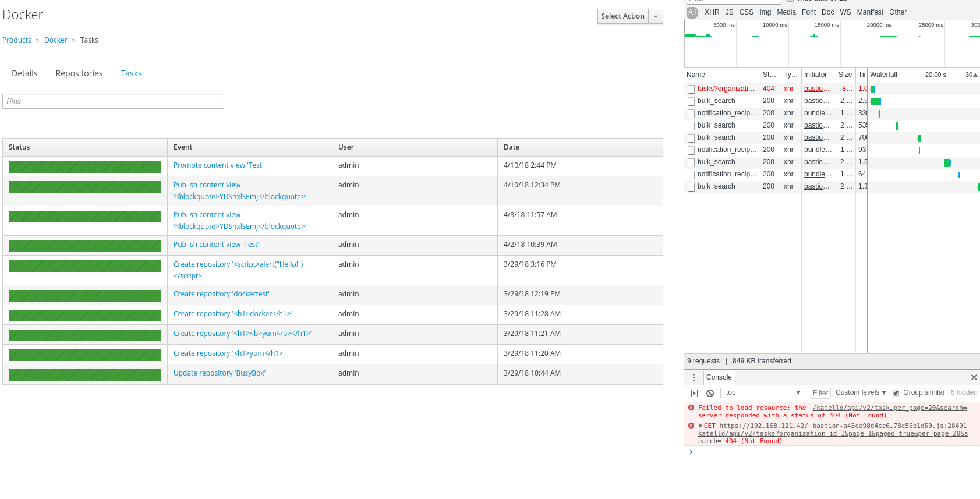Open the Custom levels dropdown
The width and height of the screenshot is (980, 499).
coord(861,392)
